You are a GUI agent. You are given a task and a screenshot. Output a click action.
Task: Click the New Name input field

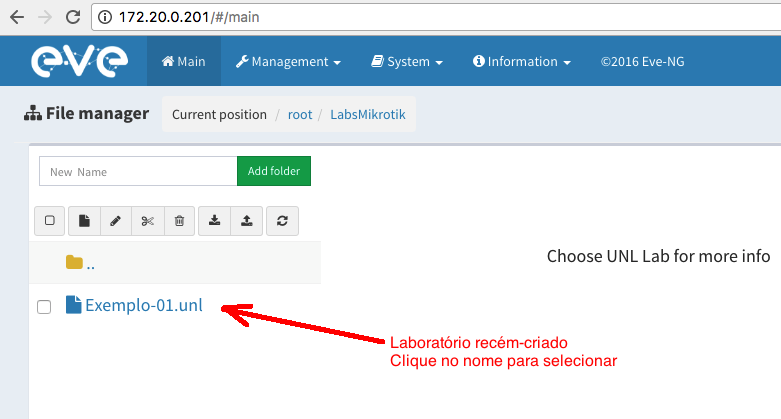pos(138,171)
